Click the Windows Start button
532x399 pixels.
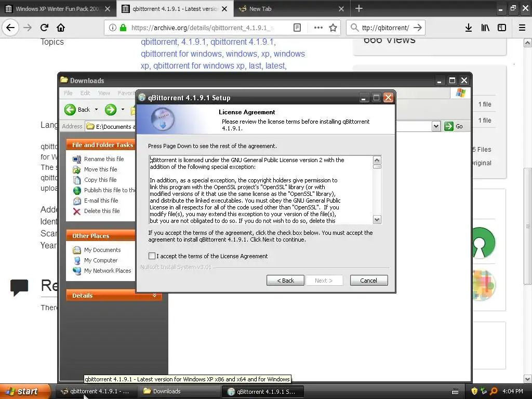coord(24,391)
